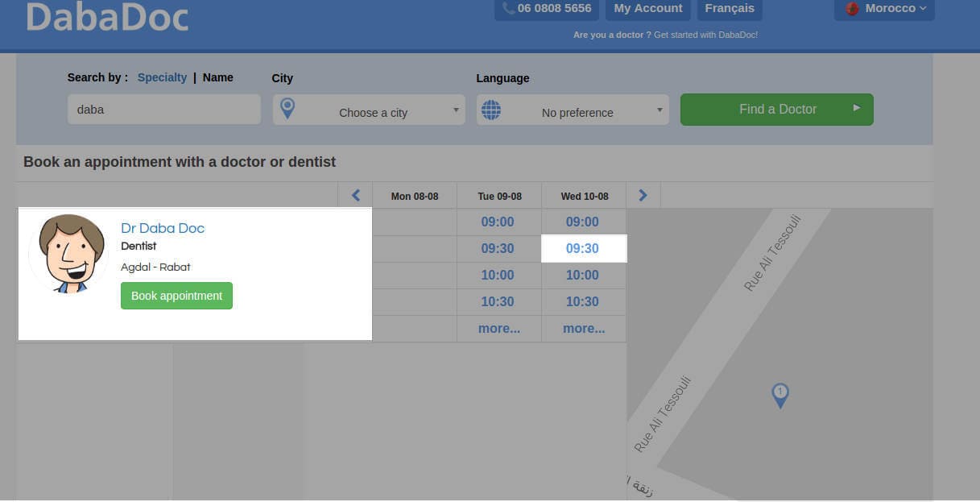Show more Wednesday time slots
This screenshot has width=980, height=502.
click(x=584, y=328)
